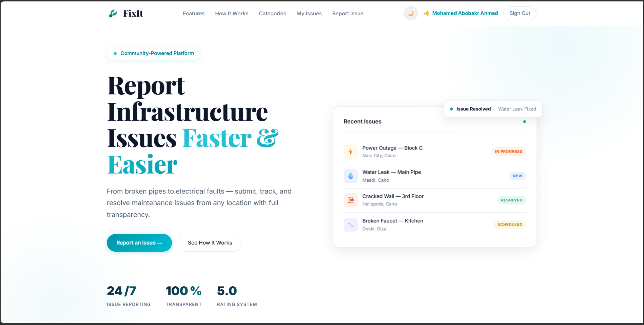644x325 pixels.
Task: Toggle dark mode with the moon icon
Action: 411,13
